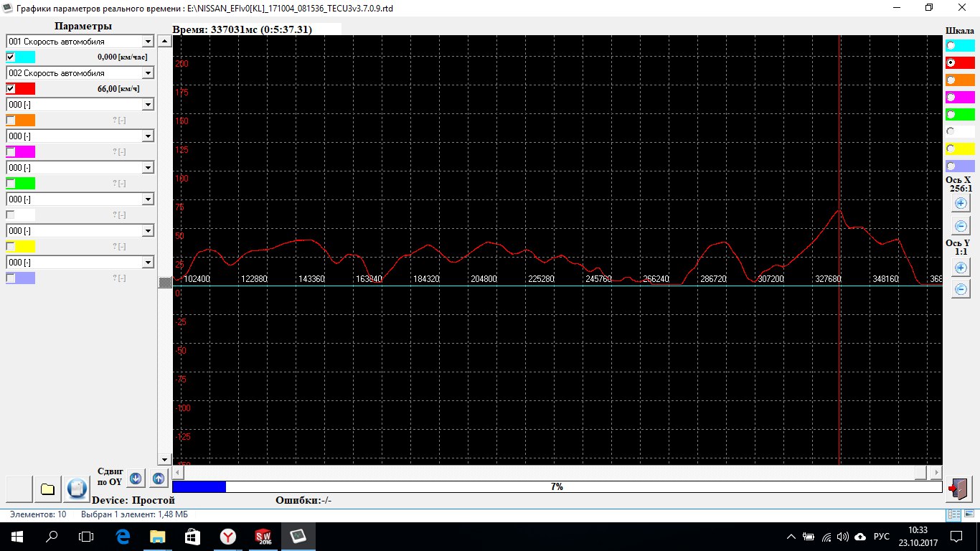
Task: Expand the third parameter '000 [-]' dropdown
Action: click(148, 105)
